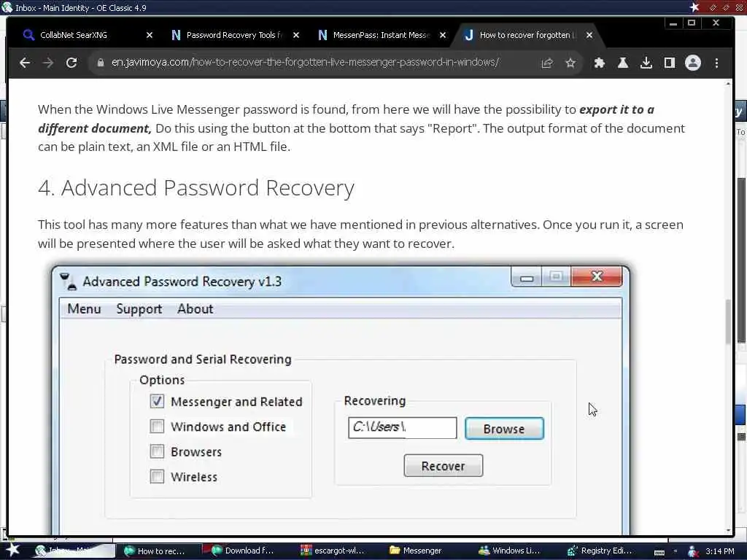
Task: Click the page's vertical scrollbar thumb
Action: pyautogui.click(x=727, y=322)
